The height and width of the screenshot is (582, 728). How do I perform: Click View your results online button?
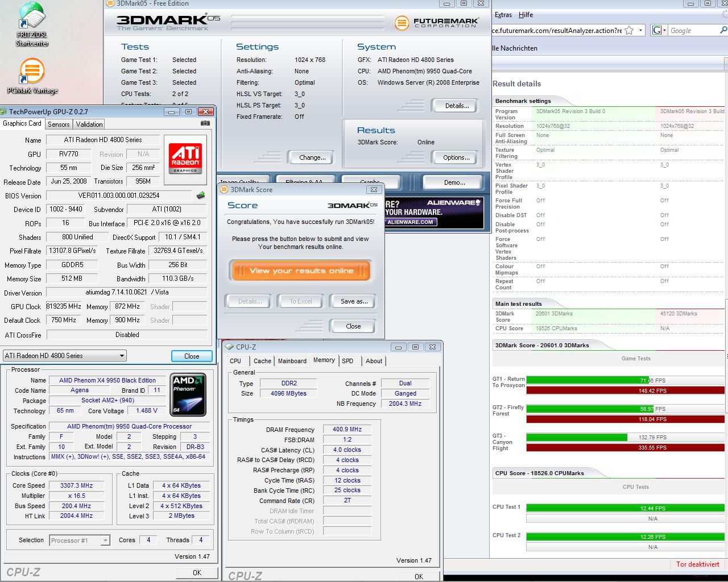tap(301, 271)
